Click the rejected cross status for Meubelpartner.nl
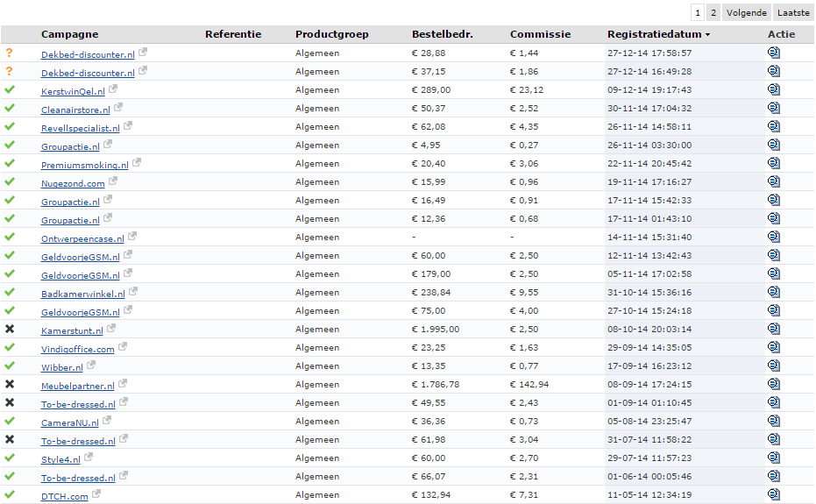The height and width of the screenshot is (504, 816). (10, 384)
